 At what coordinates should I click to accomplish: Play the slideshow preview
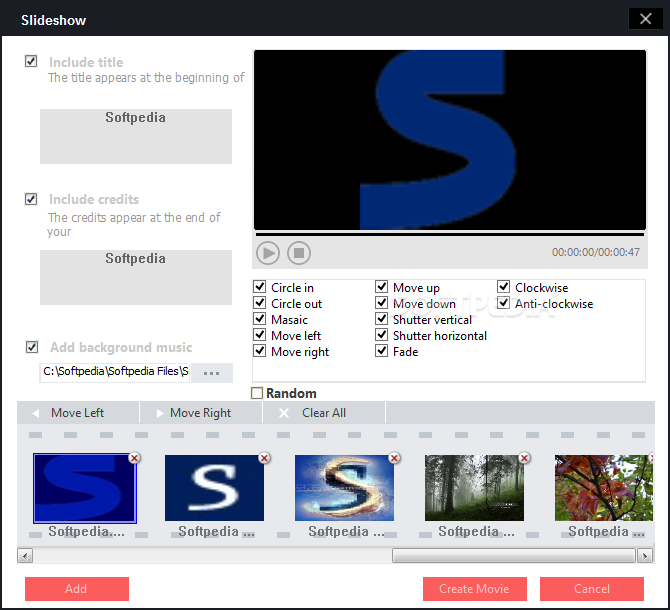click(268, 253)
